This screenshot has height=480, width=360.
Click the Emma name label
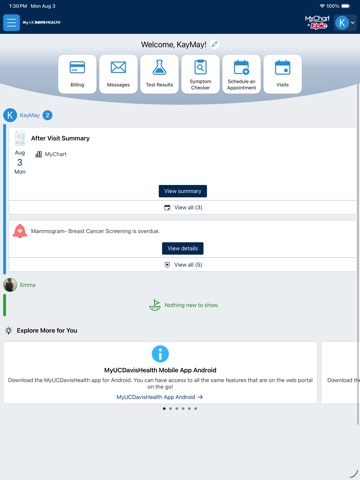(x=27, y=285)
